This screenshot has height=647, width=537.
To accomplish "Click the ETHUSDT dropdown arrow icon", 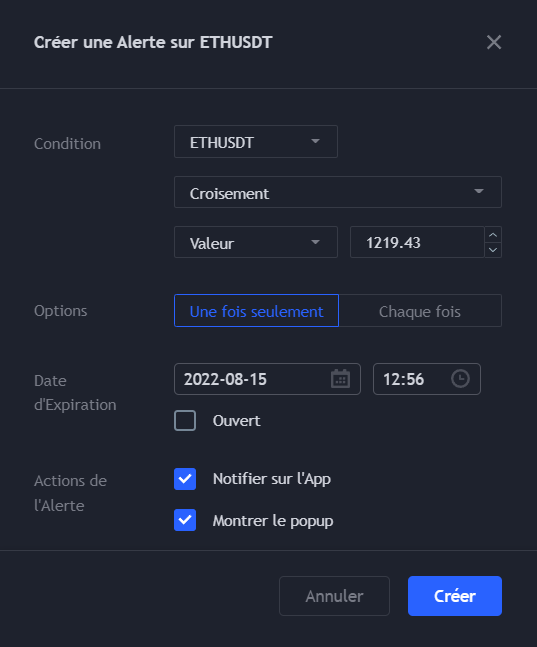I will 315,142.
